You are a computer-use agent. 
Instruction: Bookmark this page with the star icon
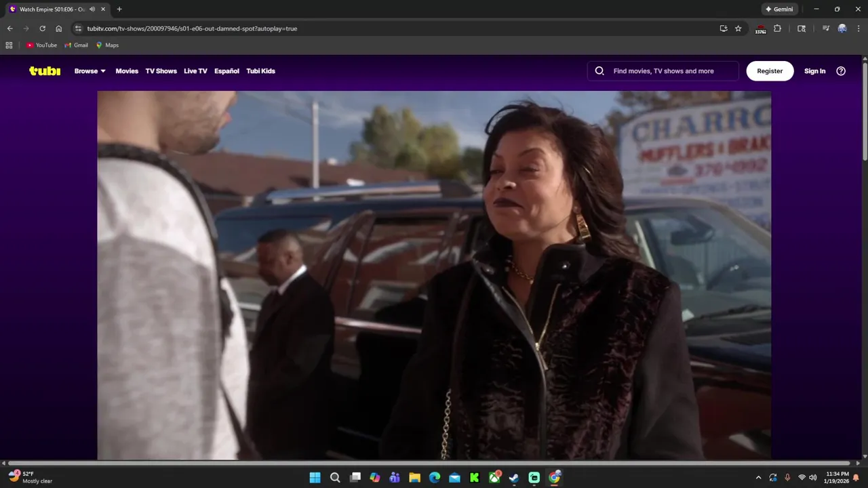(x=738, y=28)
